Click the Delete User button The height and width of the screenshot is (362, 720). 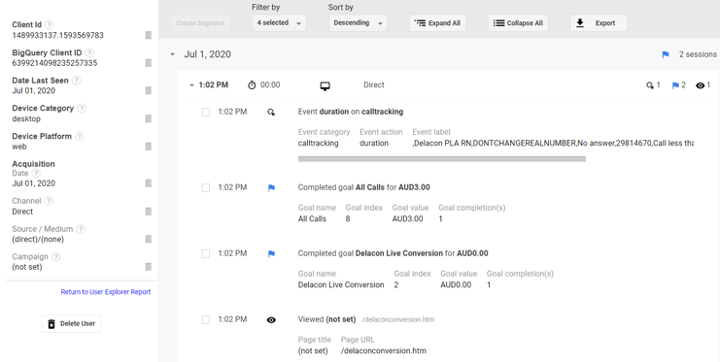coord(71,324)
